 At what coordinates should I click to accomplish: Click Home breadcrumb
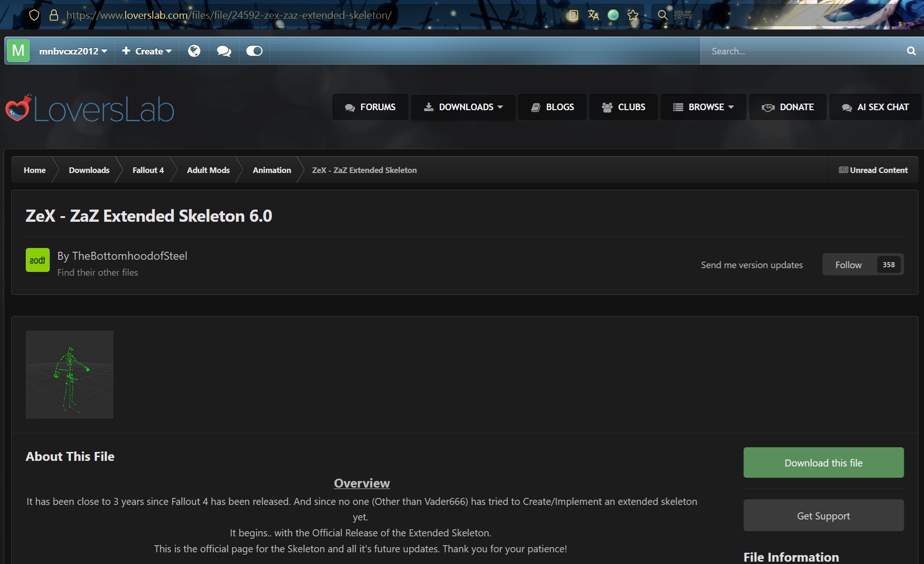[x=35, y=170]
